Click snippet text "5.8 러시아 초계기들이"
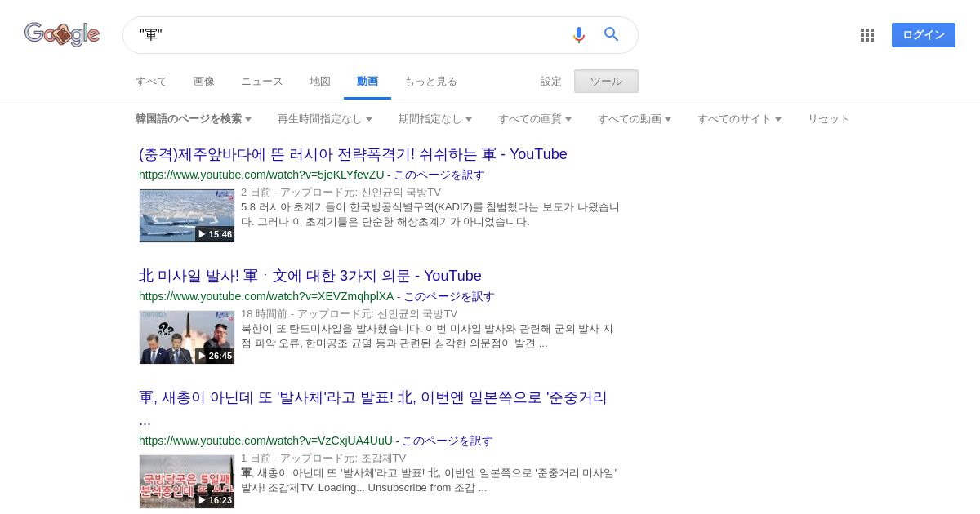Viewport: 980px width, 514px height. pyautogui.click(x=430, y=215)
